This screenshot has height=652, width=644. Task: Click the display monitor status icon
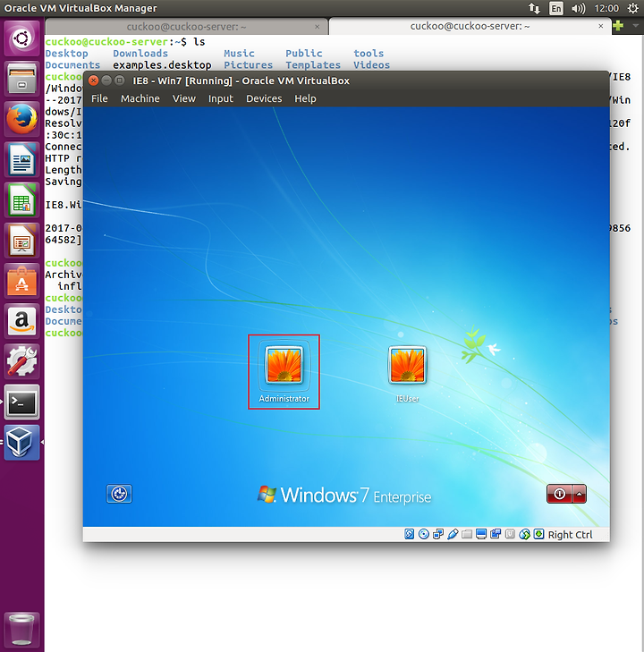(x=481, y=534)
